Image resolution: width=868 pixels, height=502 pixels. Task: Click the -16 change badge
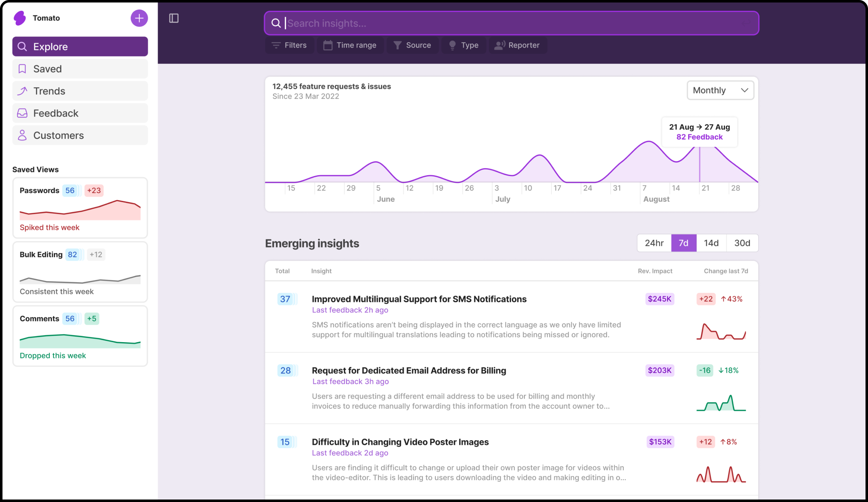[x=705, y=370]
